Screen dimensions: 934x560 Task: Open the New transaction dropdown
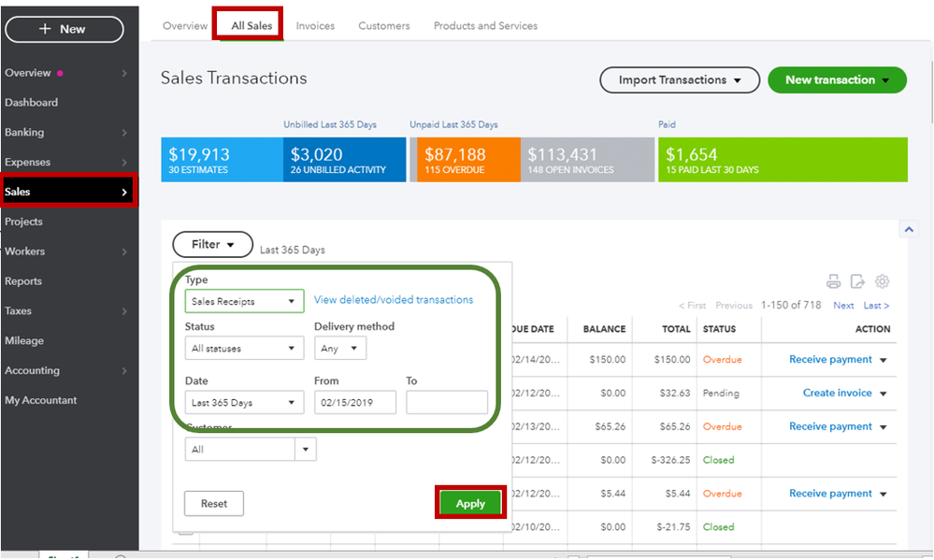click(837, 79)
